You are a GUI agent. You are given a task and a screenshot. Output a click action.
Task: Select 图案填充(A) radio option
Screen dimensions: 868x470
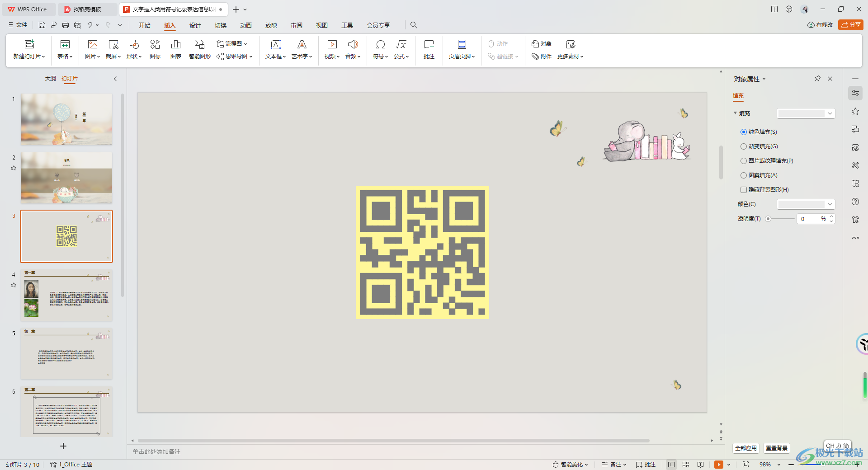(744, 175)
